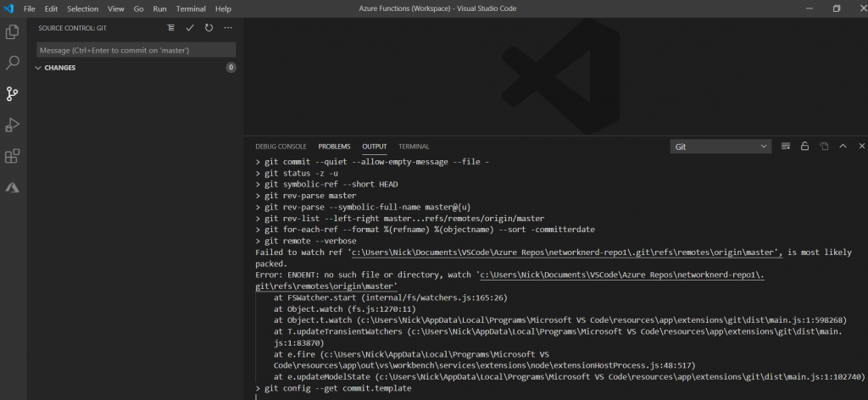This screenshot has width=868, height=400.
Task: Select the Git output channel dropdown
Action: (x=721, y=147)
